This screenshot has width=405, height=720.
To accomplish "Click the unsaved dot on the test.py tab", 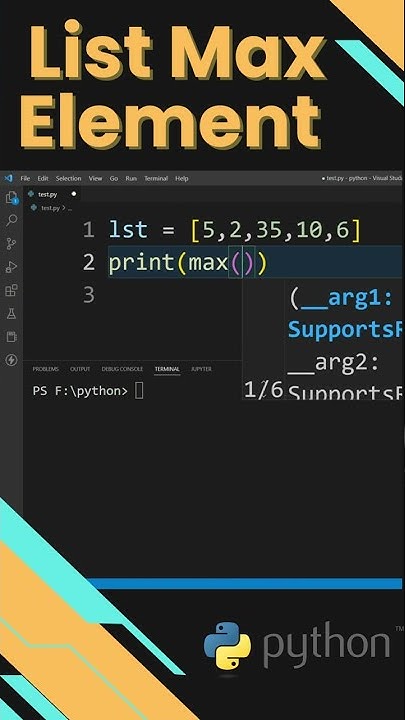I will click(73, 194).
